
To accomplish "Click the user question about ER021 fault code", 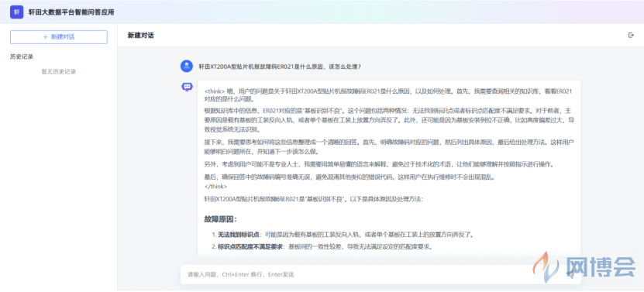I will (x=280, y=67).
